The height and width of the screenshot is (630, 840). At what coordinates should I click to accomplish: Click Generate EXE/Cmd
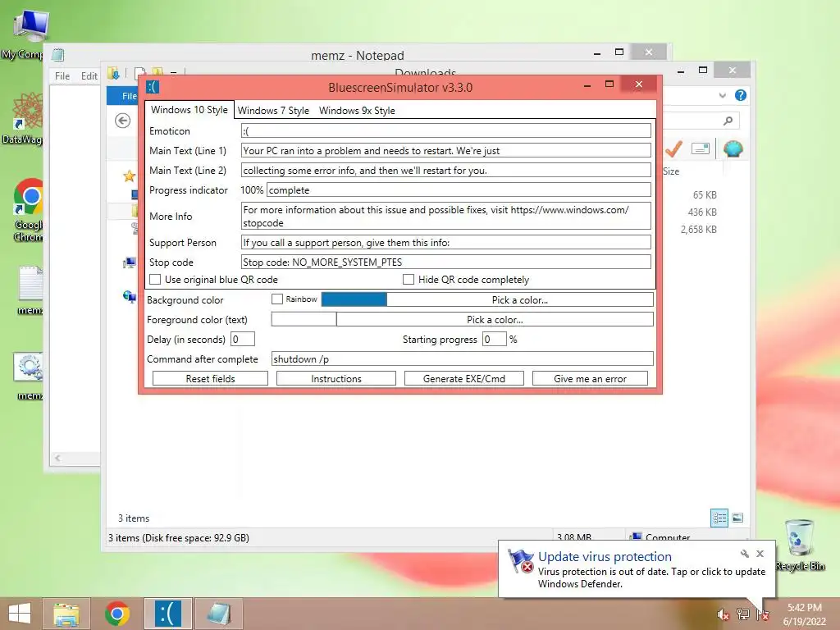point(464,378)
